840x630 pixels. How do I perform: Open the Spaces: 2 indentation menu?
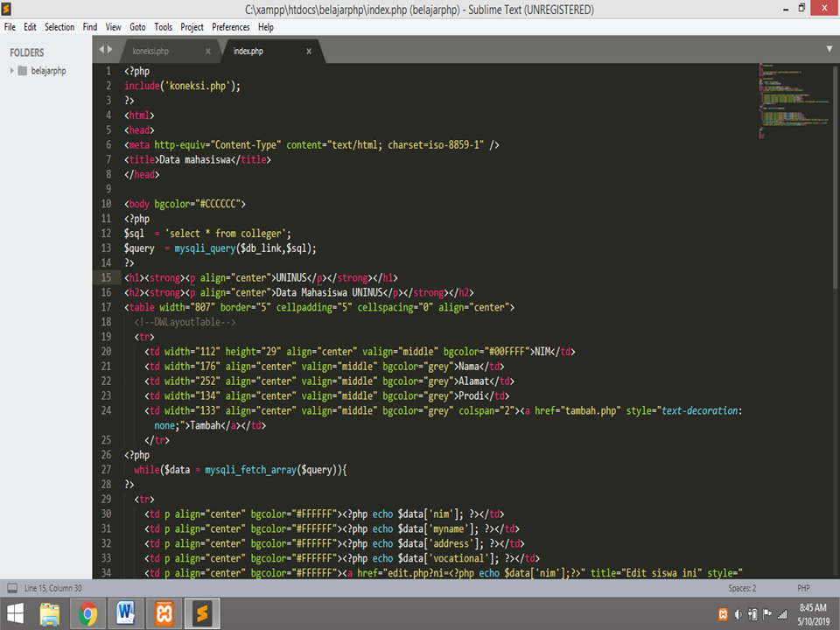point(741,588)
